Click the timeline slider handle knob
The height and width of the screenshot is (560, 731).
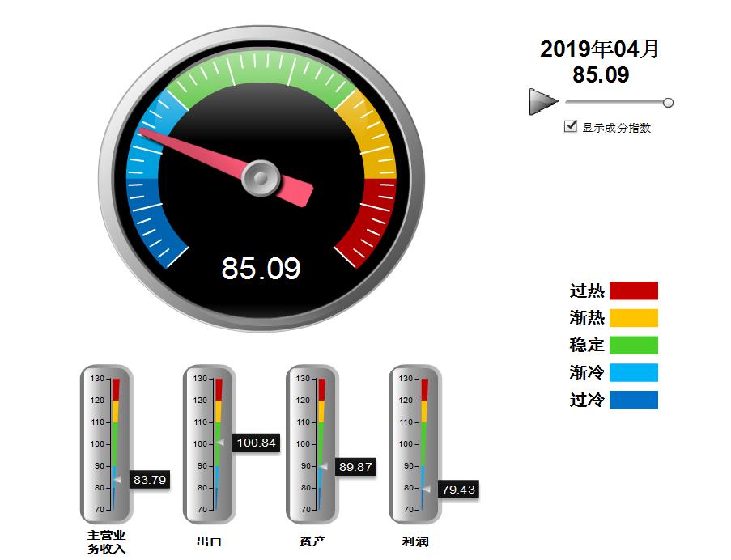[x=668, y=103]
